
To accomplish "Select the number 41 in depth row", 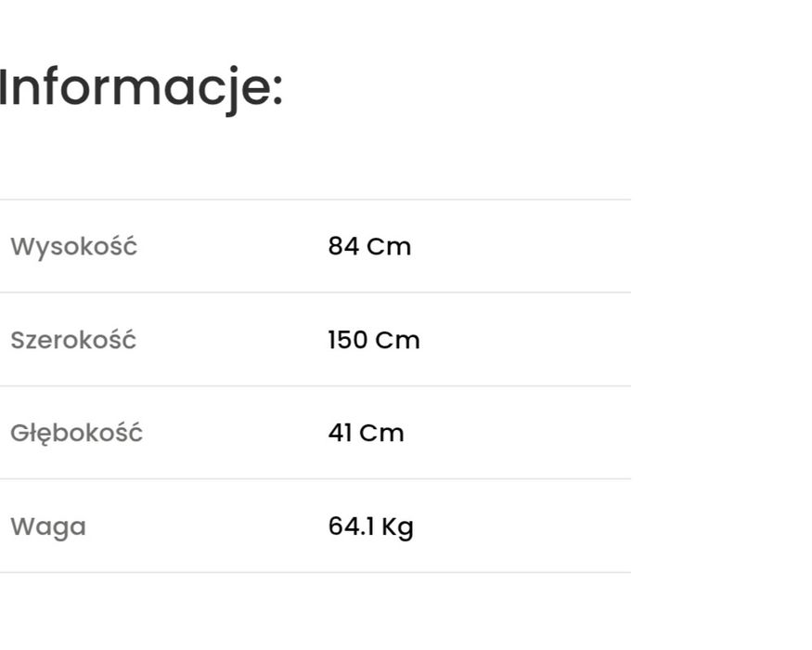I will 340,434.
